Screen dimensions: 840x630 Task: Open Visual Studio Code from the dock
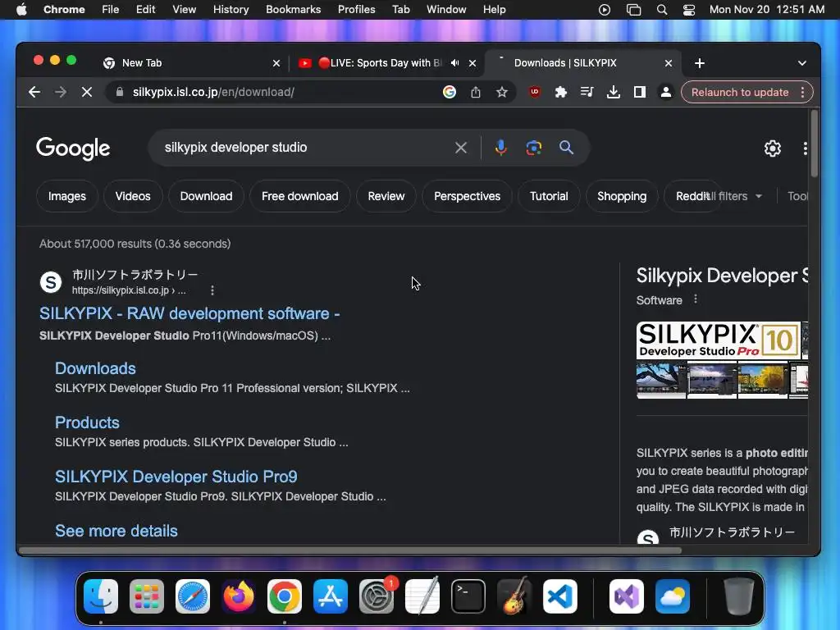tap(559, 596)
